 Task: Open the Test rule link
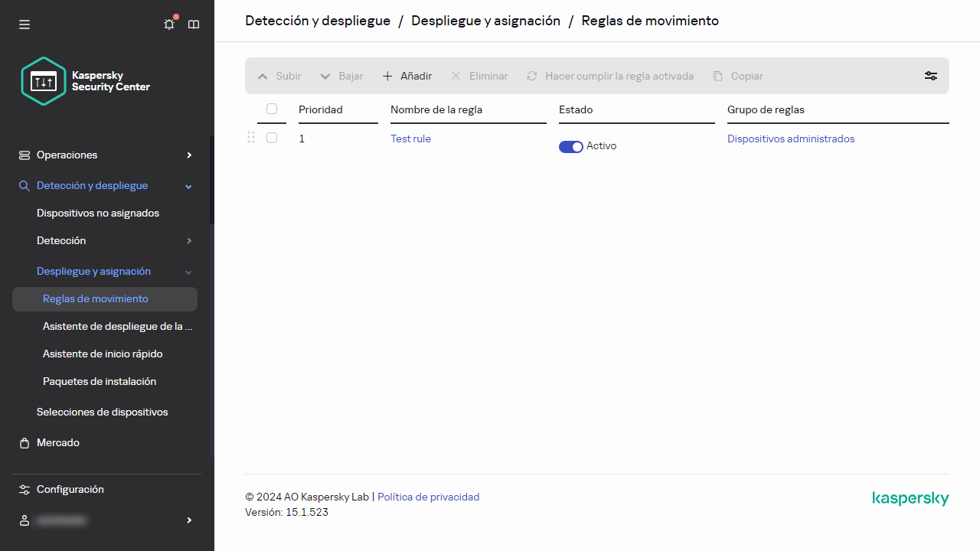(411, 139)
